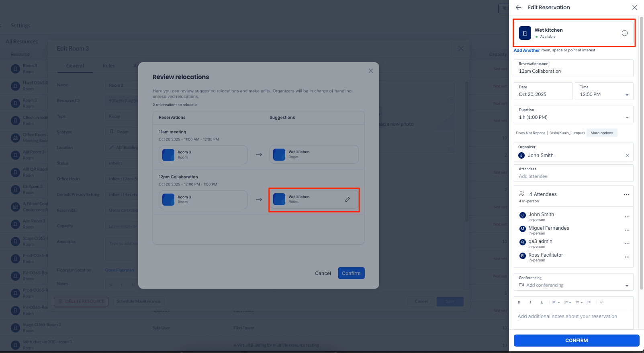Click More options for repeat settings
644x353 pixels.
(602, 133)
